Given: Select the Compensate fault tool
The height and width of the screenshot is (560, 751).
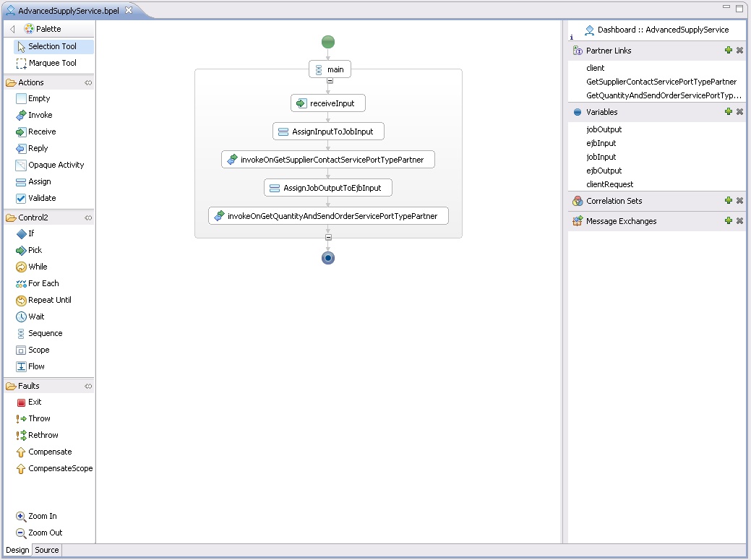Looking at the screenshot, I should (x=49, y=452).
